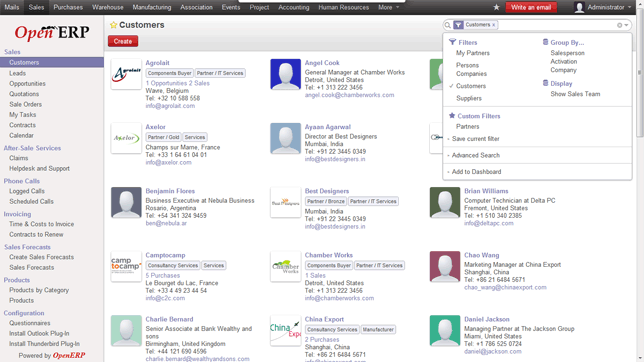Expand Save current filter section
Viewport: 644px width, 362px height.
click(x=476, y=139)
